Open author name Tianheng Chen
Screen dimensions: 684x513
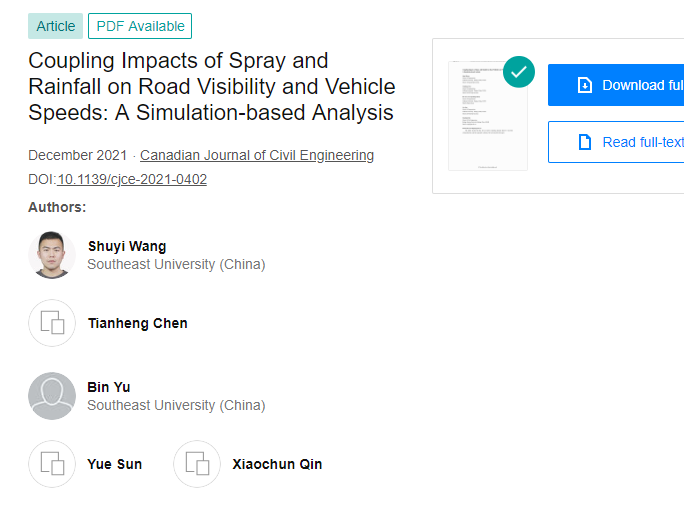[x=137, y=323]
